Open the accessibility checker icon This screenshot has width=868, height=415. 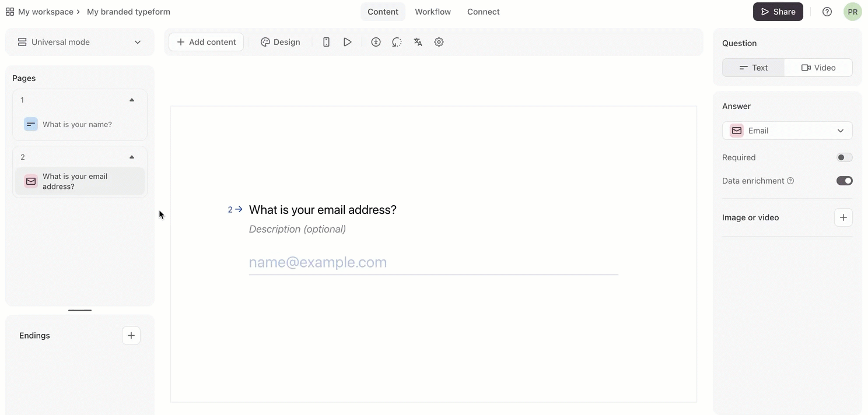pos(376,42)
